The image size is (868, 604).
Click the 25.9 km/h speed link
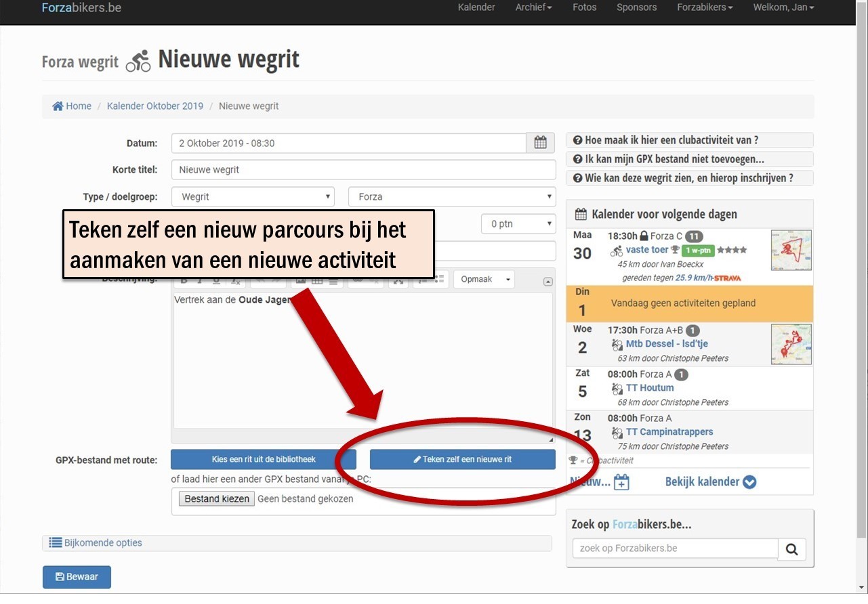click(x=693, y=278)
